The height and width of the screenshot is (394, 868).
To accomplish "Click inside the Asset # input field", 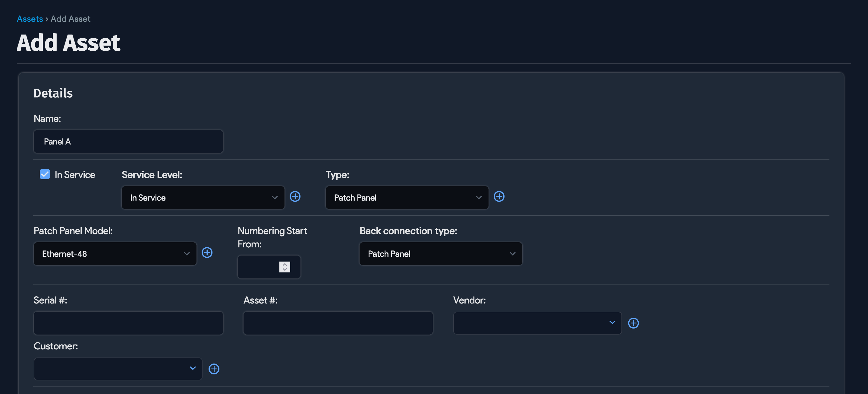I will point(338,323).
